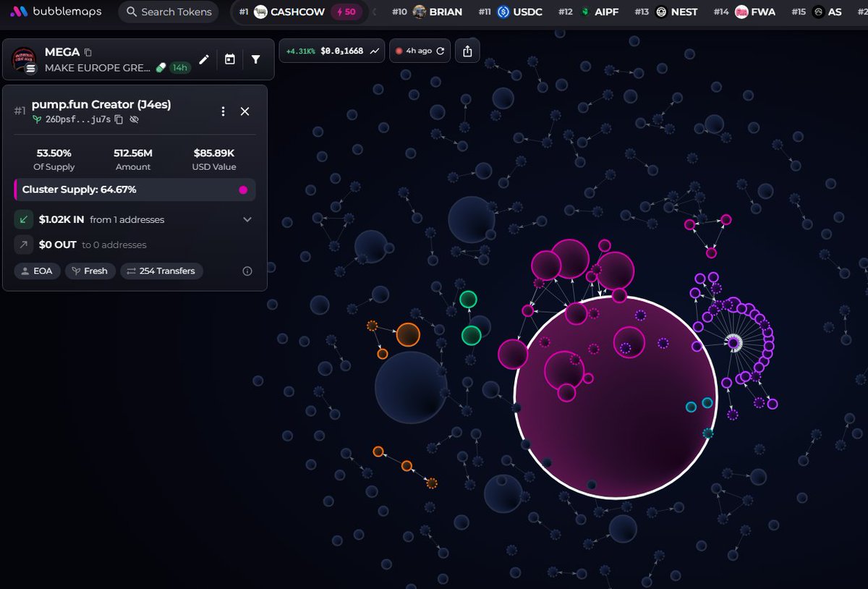The image size is (868, 589).
Task: Copy the MEGA token address
Action: click(x=88, y=52)
